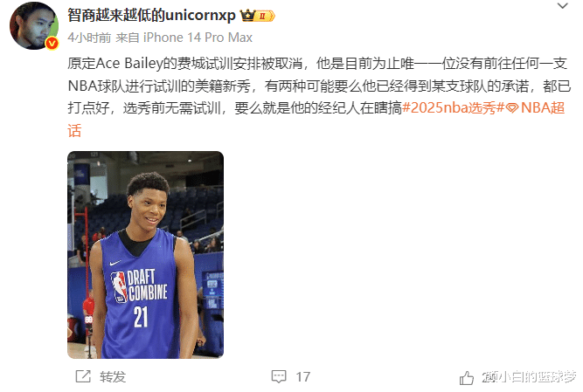This screenshot has height=392, width=583.
Task: Click the repost arrow icon
Action: pyautogui.click(x=83, y=376)
